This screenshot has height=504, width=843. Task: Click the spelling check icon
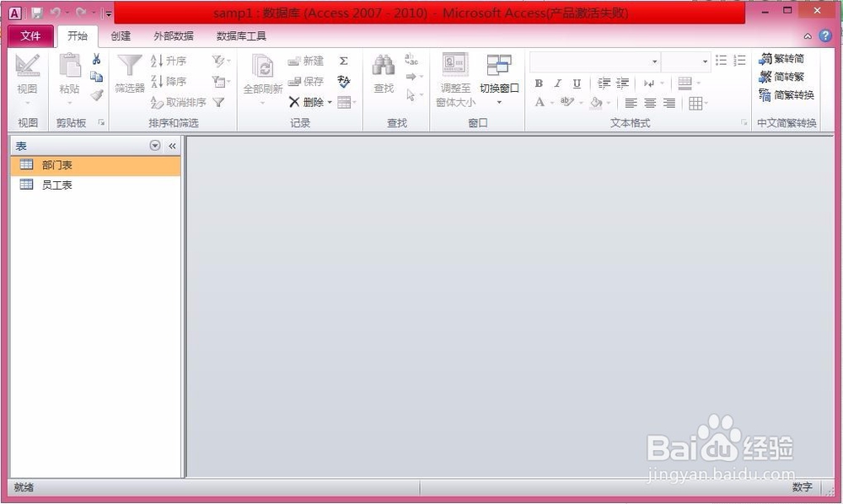click(x=344, y=81)
